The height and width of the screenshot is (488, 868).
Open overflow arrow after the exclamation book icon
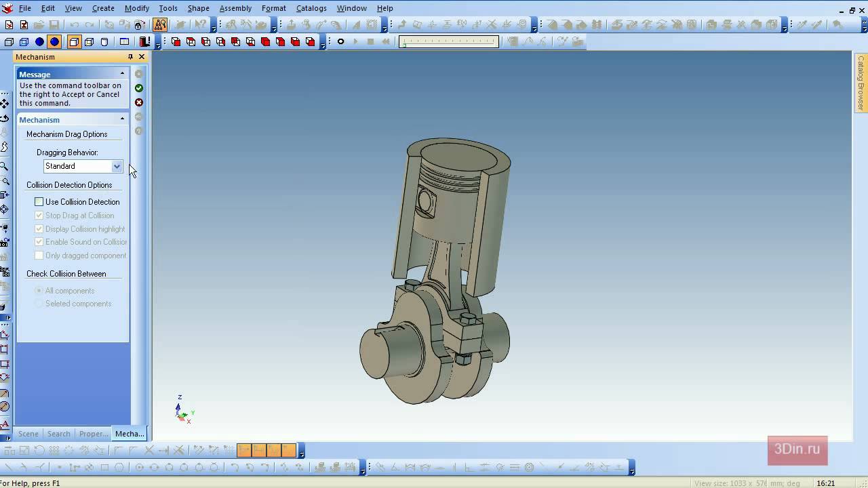[157, 42]
